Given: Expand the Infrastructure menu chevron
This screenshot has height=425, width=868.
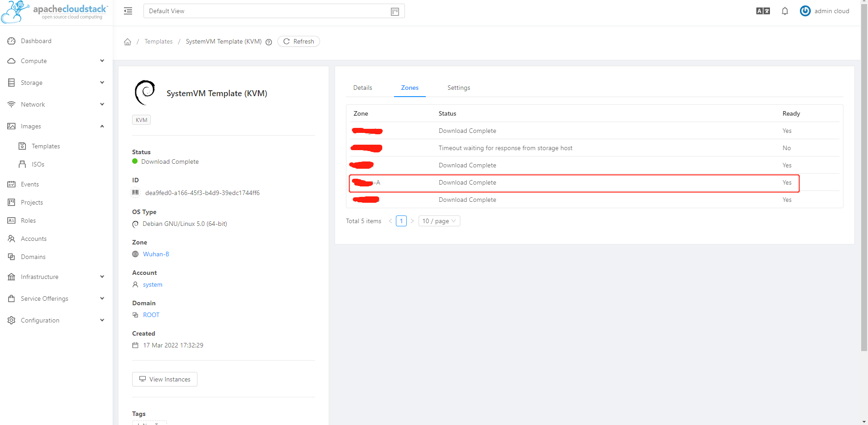Looking at the screenshot, I should click(102, 277).
